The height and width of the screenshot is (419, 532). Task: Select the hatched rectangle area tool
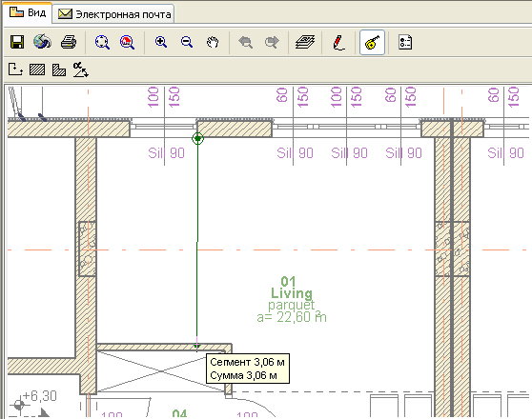[37, 70]
